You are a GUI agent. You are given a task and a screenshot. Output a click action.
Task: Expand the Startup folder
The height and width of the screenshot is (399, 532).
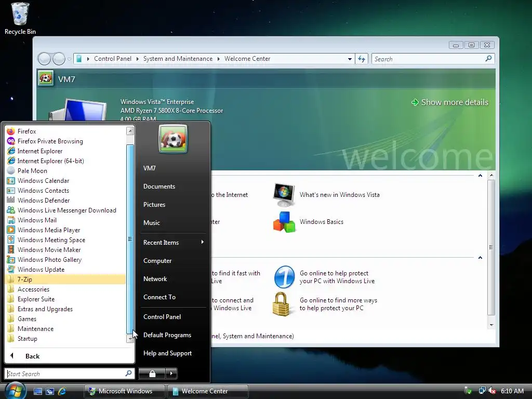click(x=65, y=338)
